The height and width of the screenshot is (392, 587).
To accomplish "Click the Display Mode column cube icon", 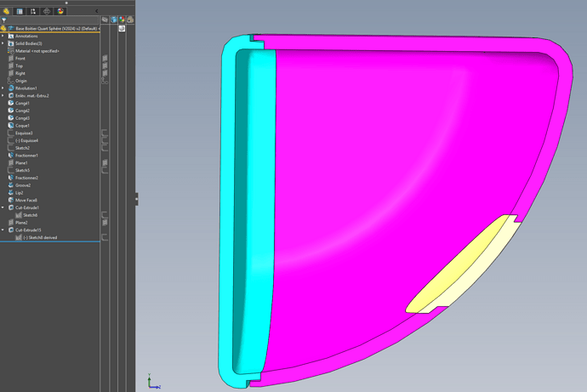I will coord(113,20).
